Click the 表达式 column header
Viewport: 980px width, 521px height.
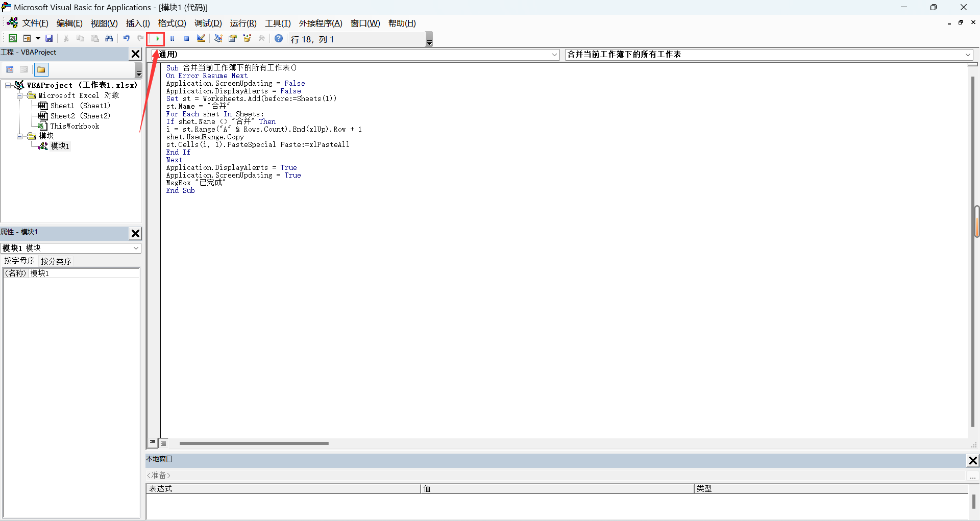tap(283, 489)
